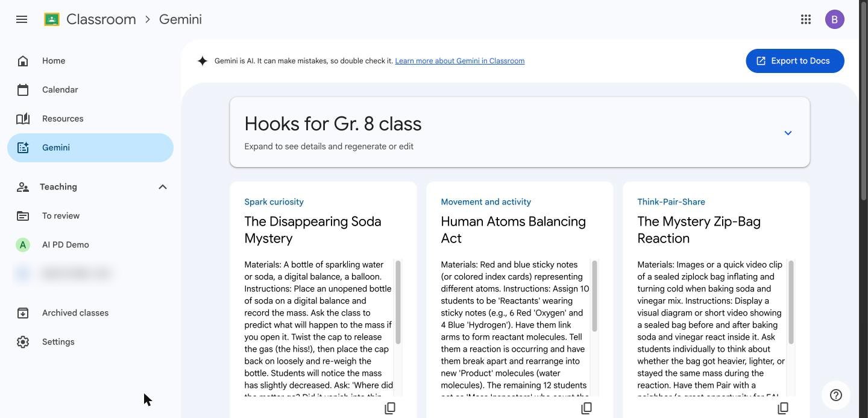
Task: Click Human Atoms Balancing Act title
Action: (513, 230)
